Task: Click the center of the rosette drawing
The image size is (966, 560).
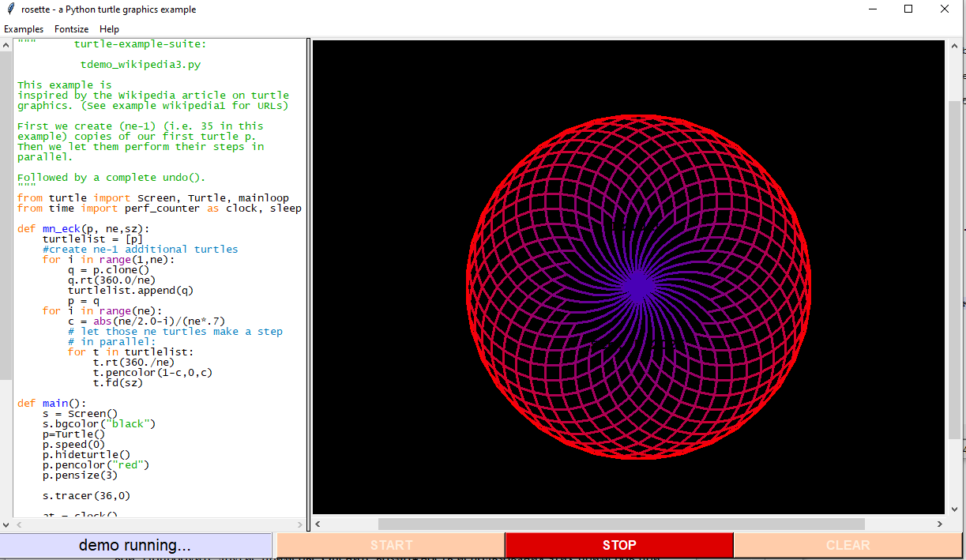Action: [638, 284]
